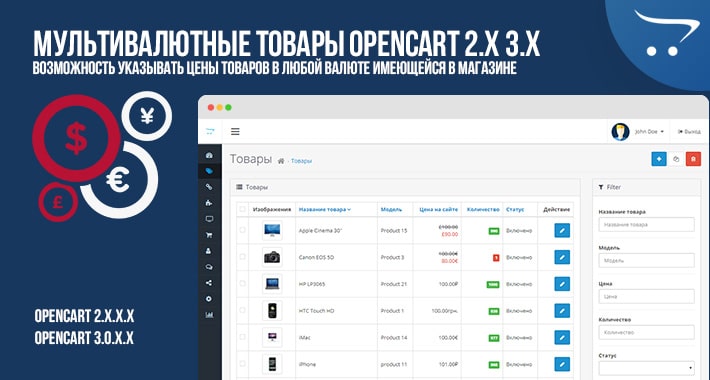Edit the HTC Touch HD product
710x380 pixels.
[562, 311]
